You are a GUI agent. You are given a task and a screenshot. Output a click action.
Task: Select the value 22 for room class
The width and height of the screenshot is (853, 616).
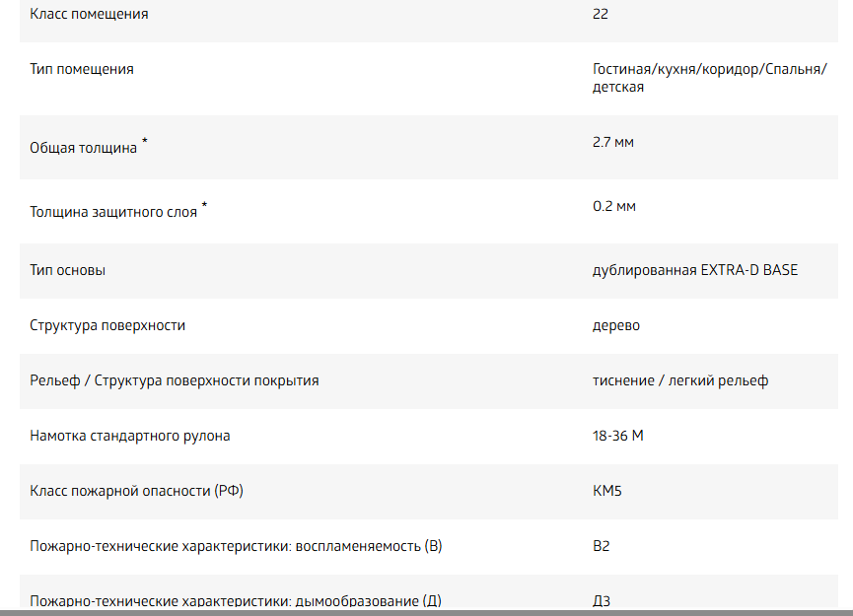[x=600, y=14]
